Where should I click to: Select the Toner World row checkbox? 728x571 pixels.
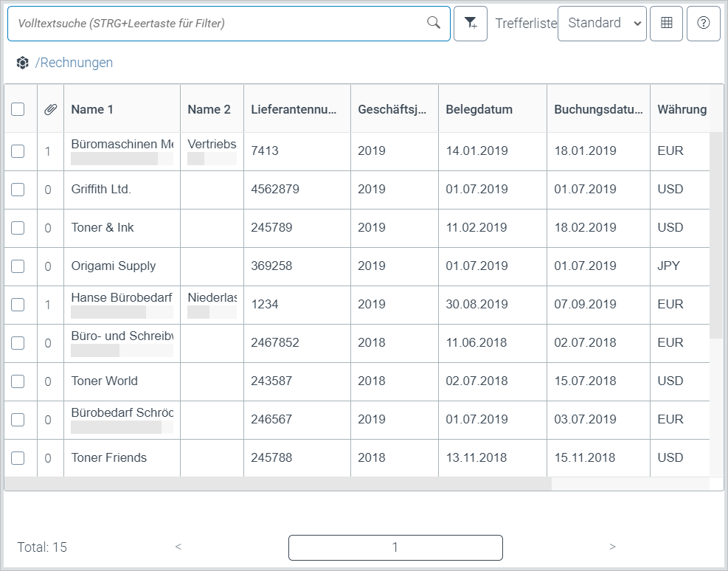[x=18, y=381]
